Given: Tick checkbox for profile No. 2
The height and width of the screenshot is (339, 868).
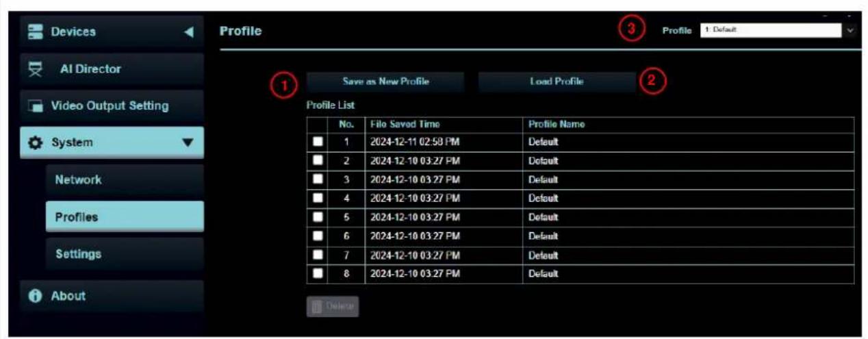Looking at the screenshot, I should (318, 160).
